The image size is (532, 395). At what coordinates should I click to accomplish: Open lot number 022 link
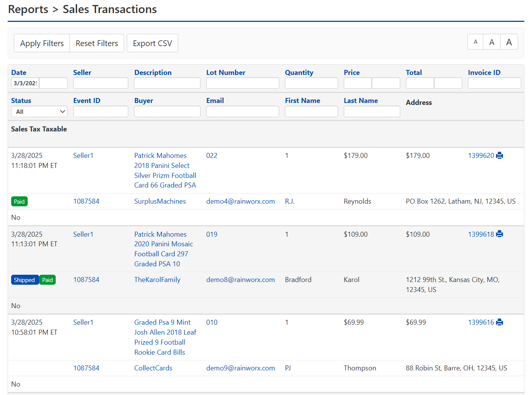tap(212, 156)
